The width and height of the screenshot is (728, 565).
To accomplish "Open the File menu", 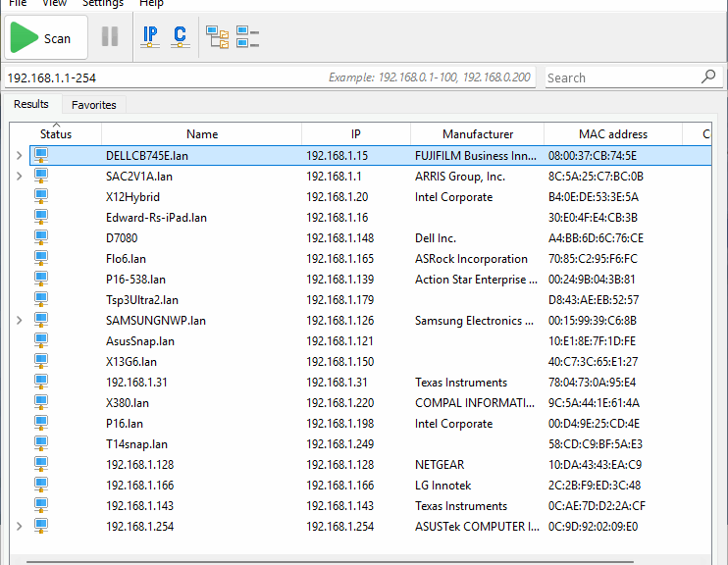I will 18,3.
